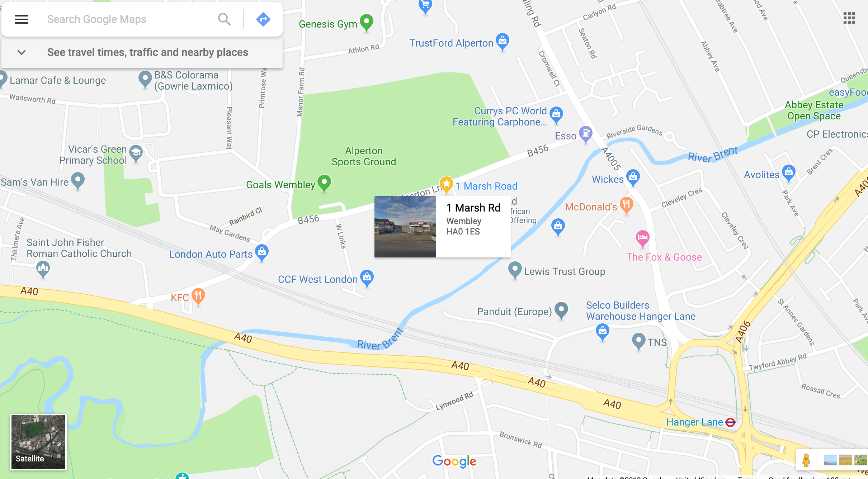
Task: Click The Fox & Goose hotel pin
Action: click(642, 239)
